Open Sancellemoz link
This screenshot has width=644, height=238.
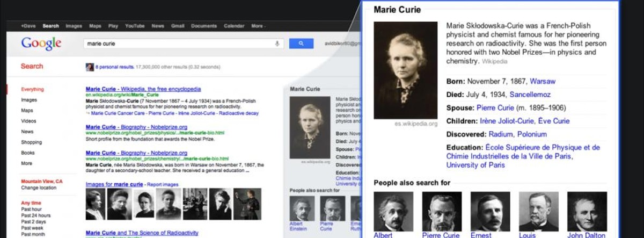530,95
